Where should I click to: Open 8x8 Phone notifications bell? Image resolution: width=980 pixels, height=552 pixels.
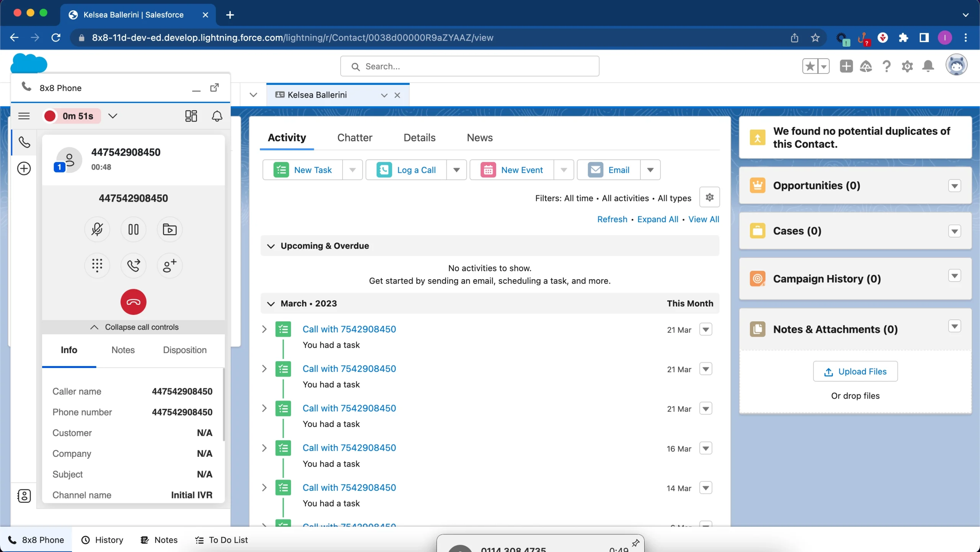tap(217, 116)
